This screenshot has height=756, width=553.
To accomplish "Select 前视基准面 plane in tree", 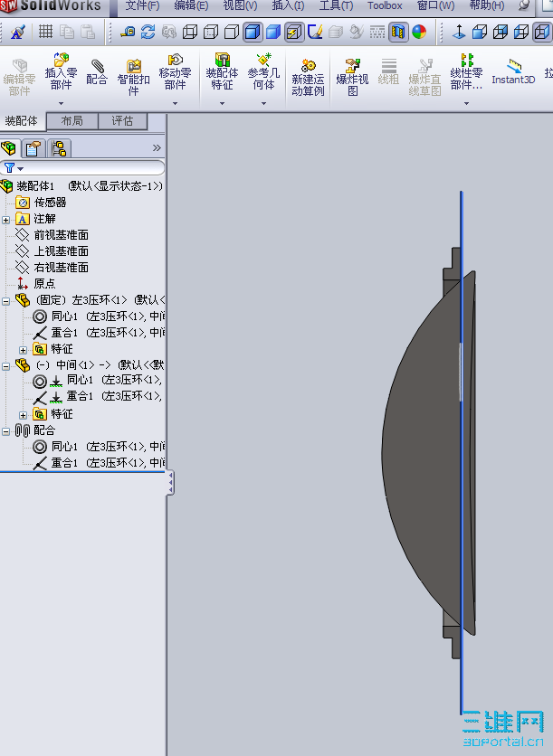I will click(x=52, y=235).
